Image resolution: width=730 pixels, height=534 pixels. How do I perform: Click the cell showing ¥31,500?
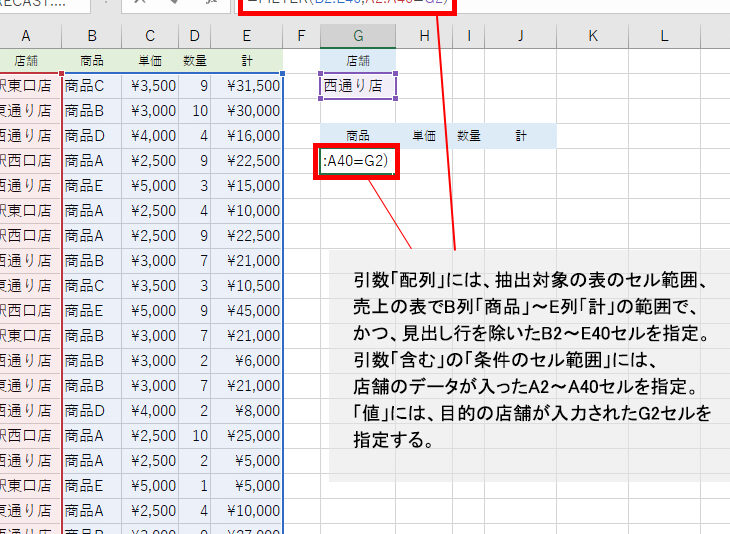[x=246, y=86]
